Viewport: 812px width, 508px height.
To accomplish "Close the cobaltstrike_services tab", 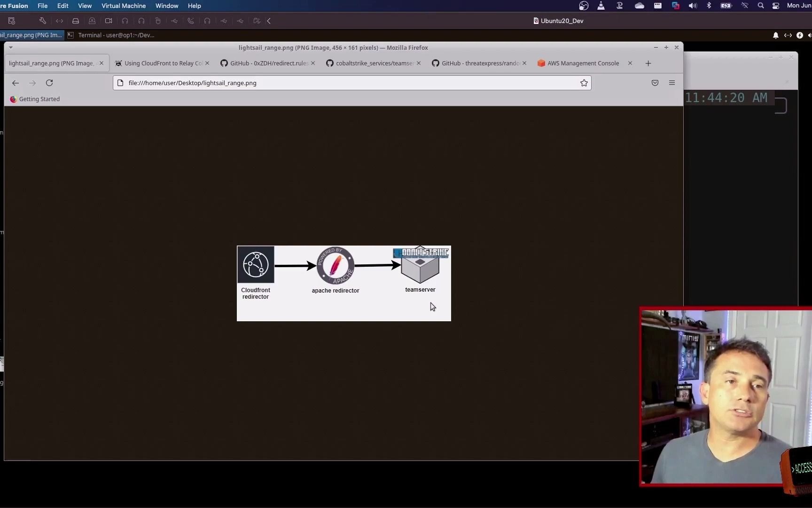I will [x=419, y=63].
